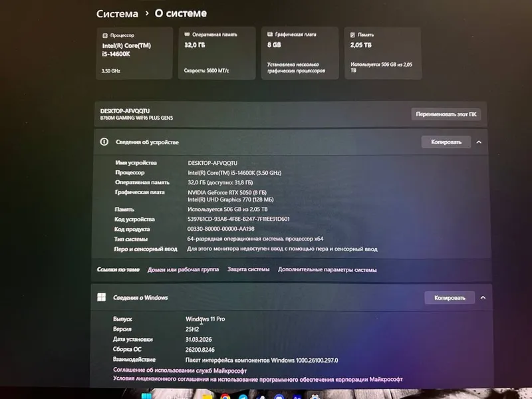Go back to Система in the breadcrumb
The width and height of the screenshot is (532, 399).
[117, 14]
